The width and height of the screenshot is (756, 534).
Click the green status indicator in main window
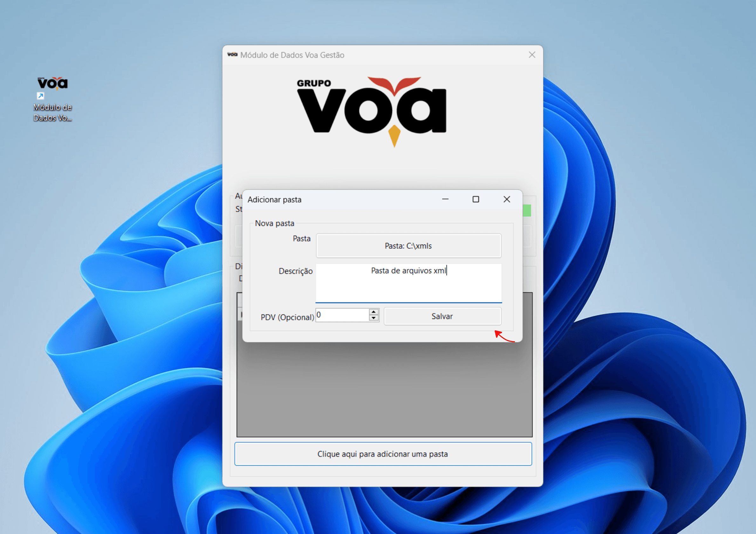click(x=527, y=210)
